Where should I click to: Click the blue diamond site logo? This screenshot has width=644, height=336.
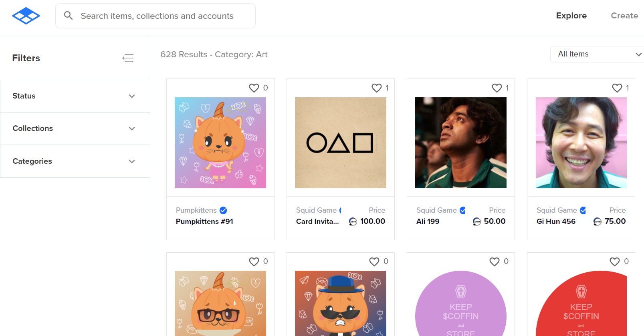[26, 16]
